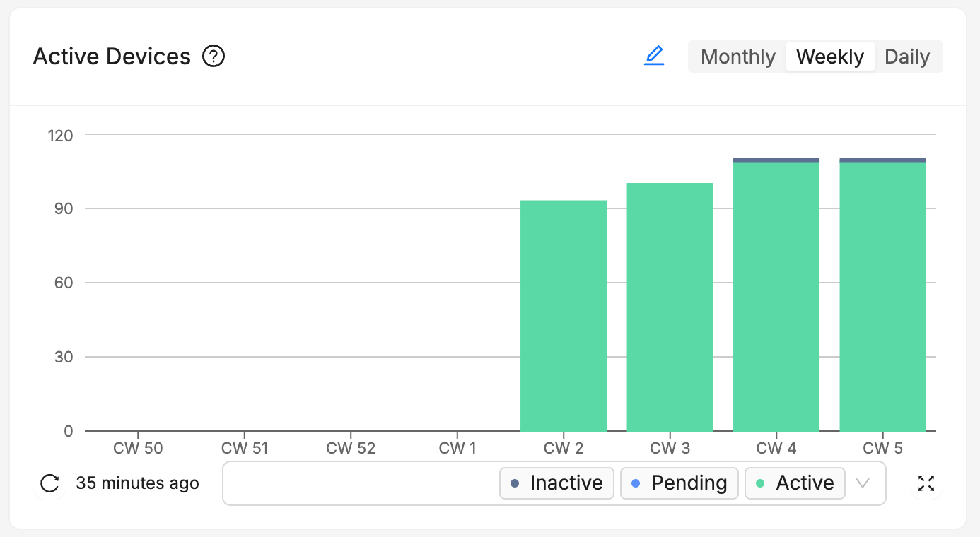This screenshot has width=980, height=537.
Task: Open the Active Devices help tooltip icon
Action: 214,56
